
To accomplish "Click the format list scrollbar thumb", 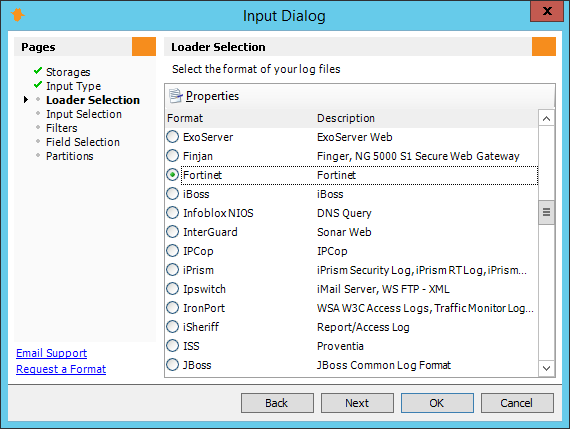I will (x=546, y=212).
